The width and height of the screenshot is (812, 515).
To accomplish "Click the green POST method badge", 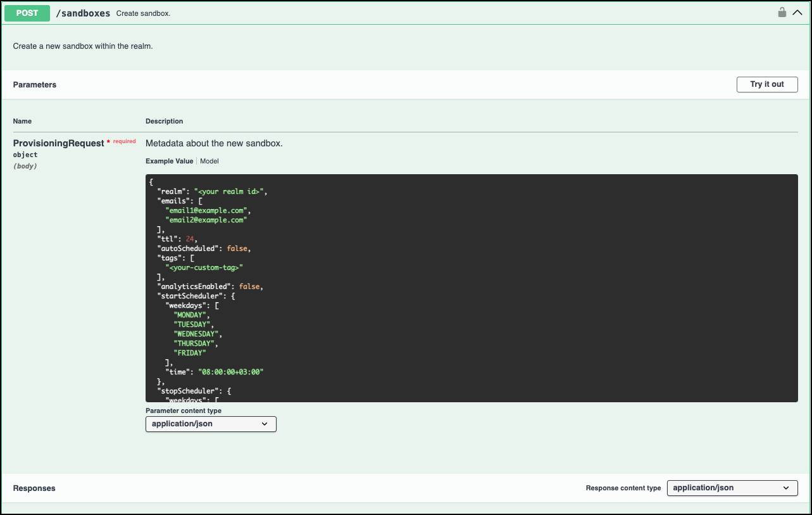I will pyautogui.click(x=27, y=13).
